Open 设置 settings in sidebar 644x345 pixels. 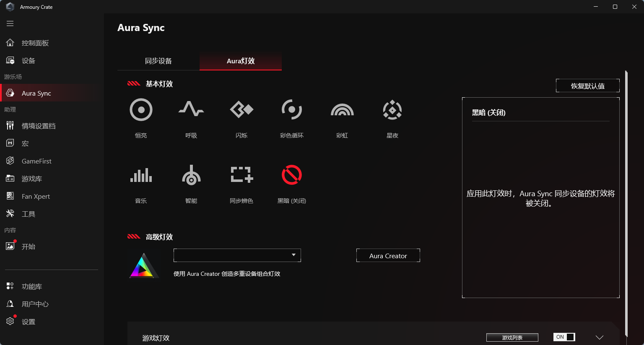tap(52, 322)
